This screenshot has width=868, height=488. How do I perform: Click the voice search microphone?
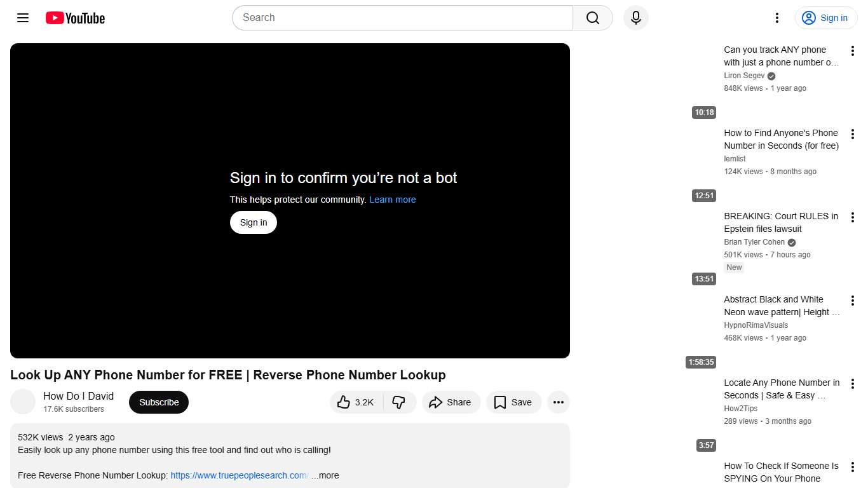point(635,18)
